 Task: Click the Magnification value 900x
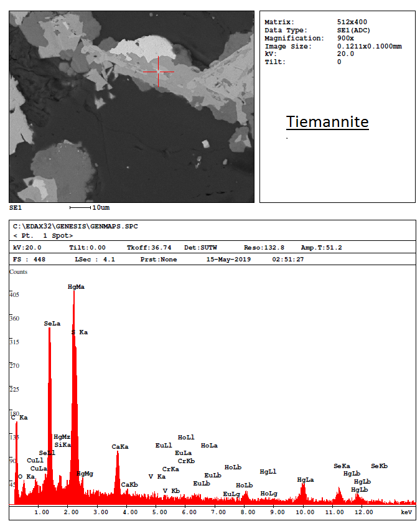click(345, 38)
